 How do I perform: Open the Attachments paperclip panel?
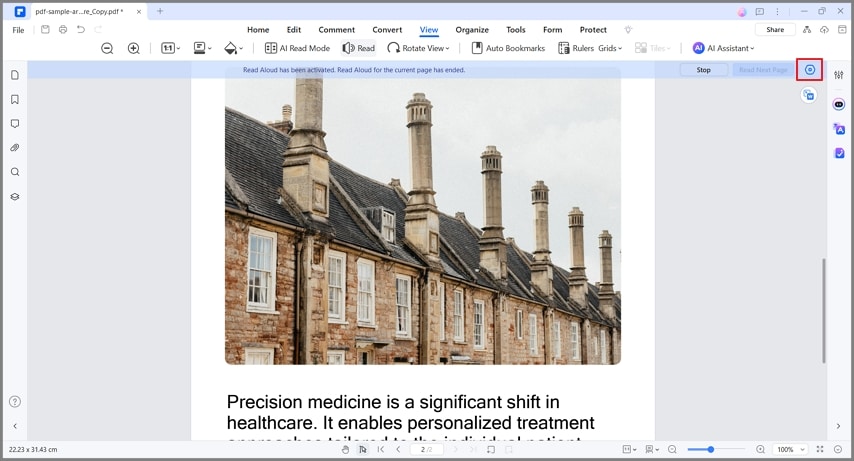coord(15,148)
